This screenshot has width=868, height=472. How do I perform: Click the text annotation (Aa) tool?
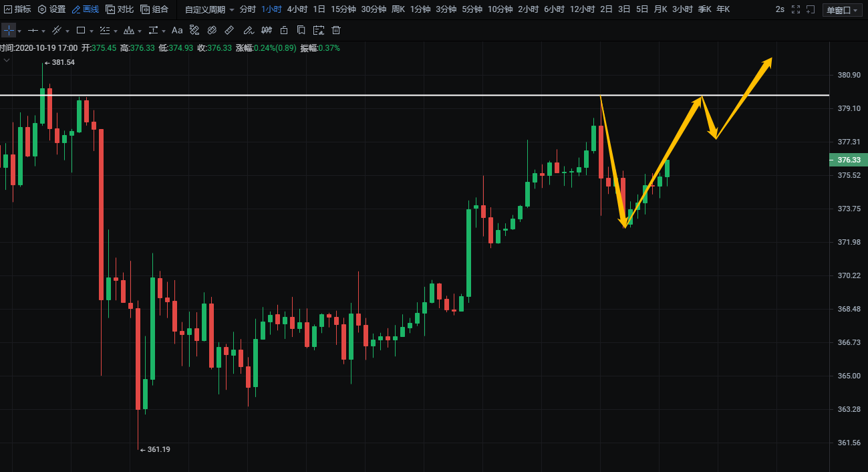(177, 31)
